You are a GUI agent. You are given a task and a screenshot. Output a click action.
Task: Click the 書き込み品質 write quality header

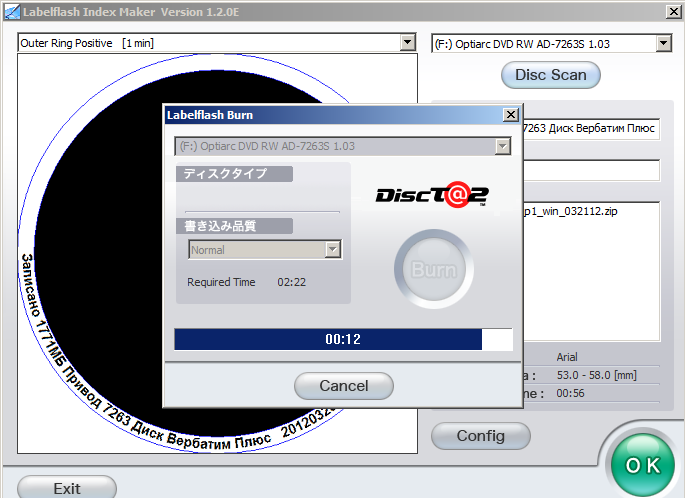(x=234, y=226)
